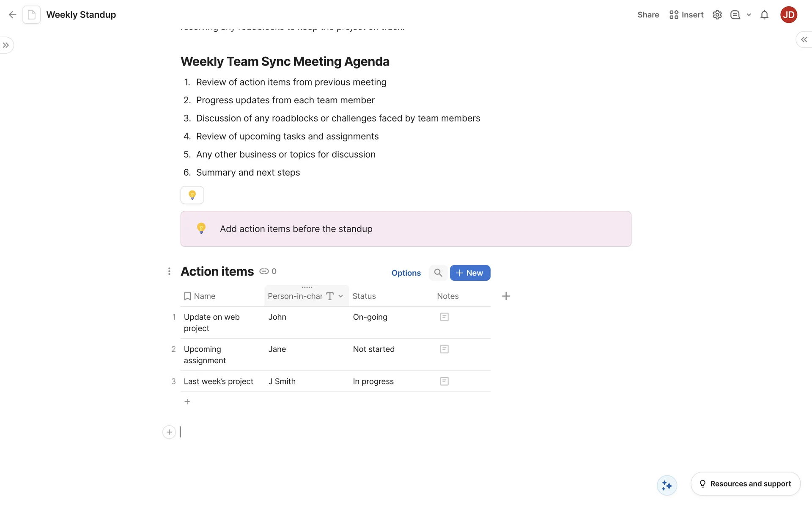Viewport: 812px width, 508px height.
Task: Open table Options menu
Action: click(406, 273)
